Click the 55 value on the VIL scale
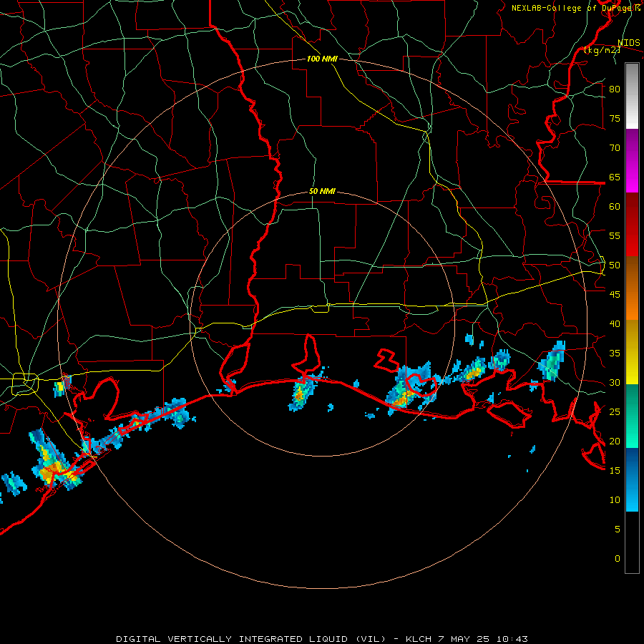 (x=615, y=235)
